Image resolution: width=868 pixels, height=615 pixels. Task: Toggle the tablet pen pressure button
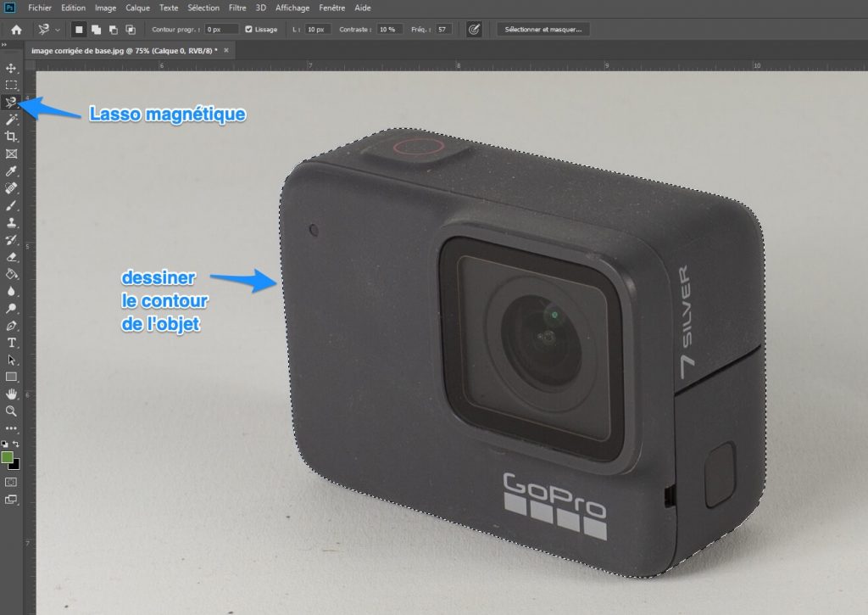point(474,30)
